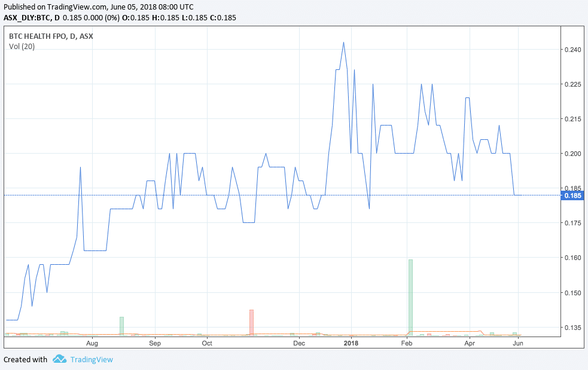Click the price line's highest peak near 0.240
Viewport: 588px width, 370px height.
pos(343,42)
